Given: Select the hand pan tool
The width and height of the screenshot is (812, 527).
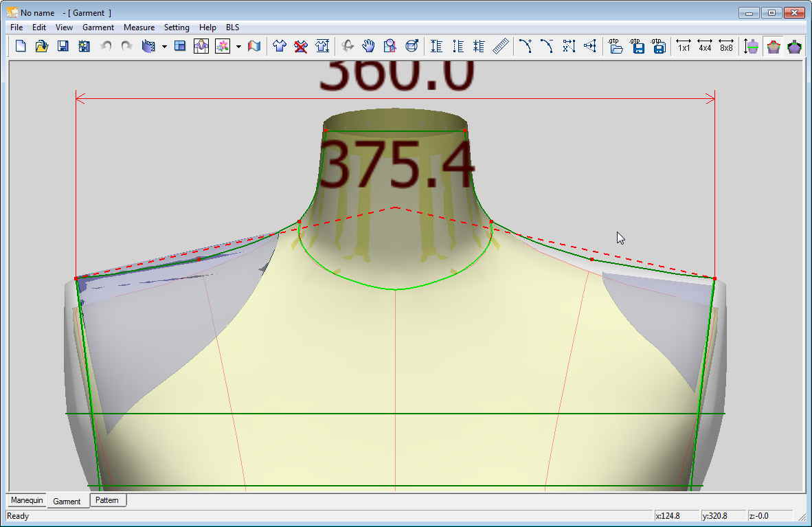Looking at the screenshot, I should click(369, 46).
